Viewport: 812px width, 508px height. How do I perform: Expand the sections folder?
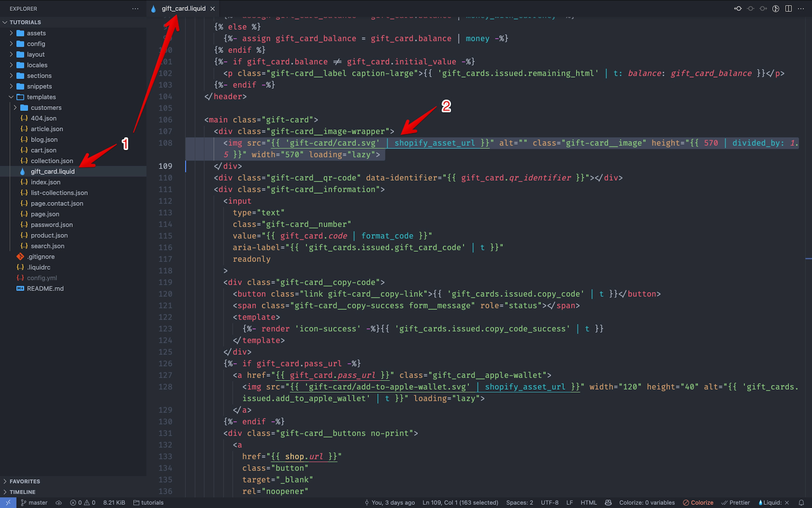(x=73, y=76)
